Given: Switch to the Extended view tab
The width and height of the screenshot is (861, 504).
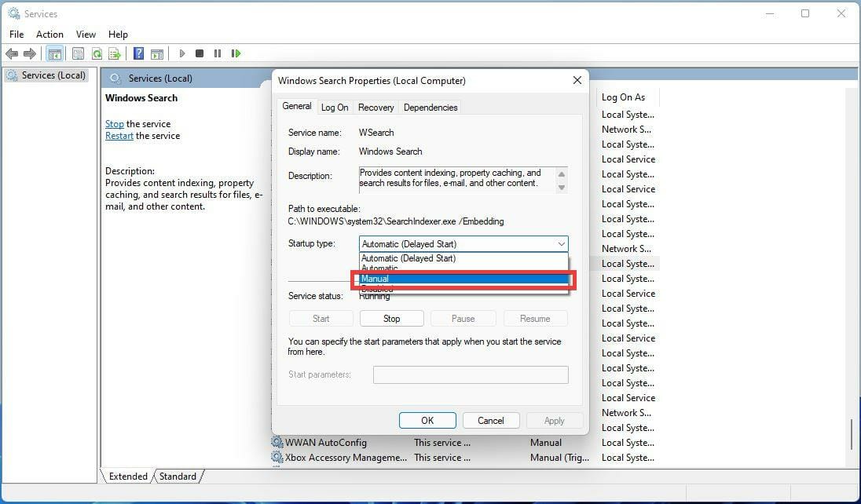Looking at the screenshot, I should coord(128,476).
